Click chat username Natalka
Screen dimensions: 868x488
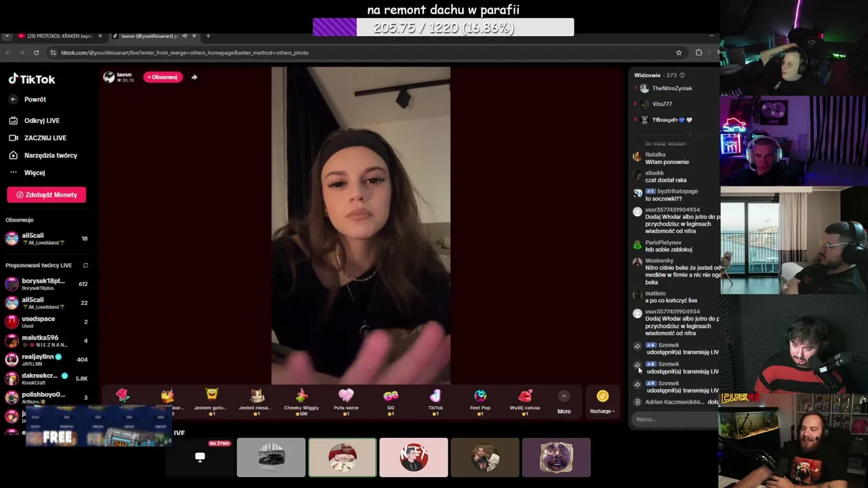(655, 155)
